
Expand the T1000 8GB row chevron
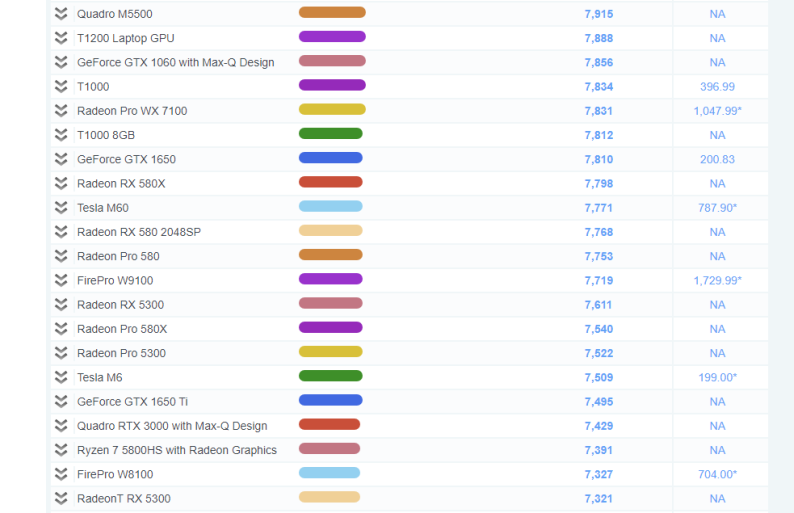(61, 135)
